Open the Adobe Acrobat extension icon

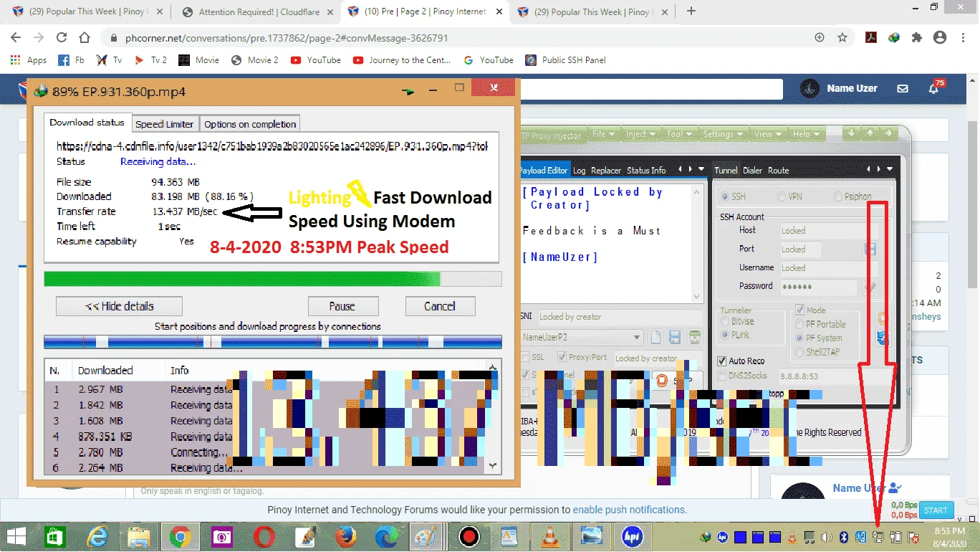pyautogui.click(x=870, y=37)
